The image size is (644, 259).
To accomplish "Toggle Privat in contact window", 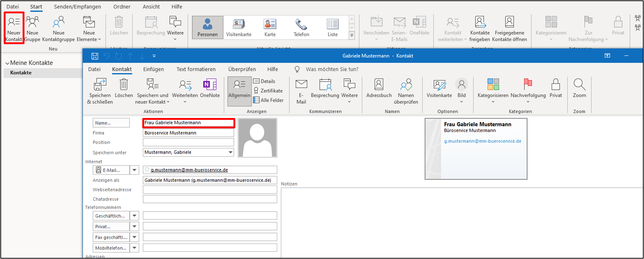I will (555, 89).
